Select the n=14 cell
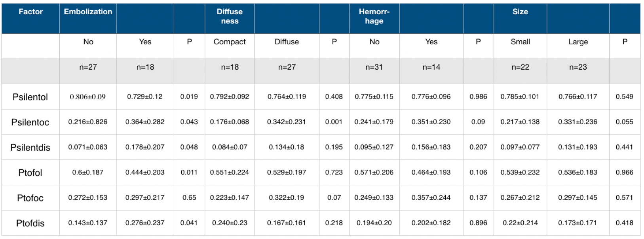This screenshot has height=239, width=644. click(431, 71)
